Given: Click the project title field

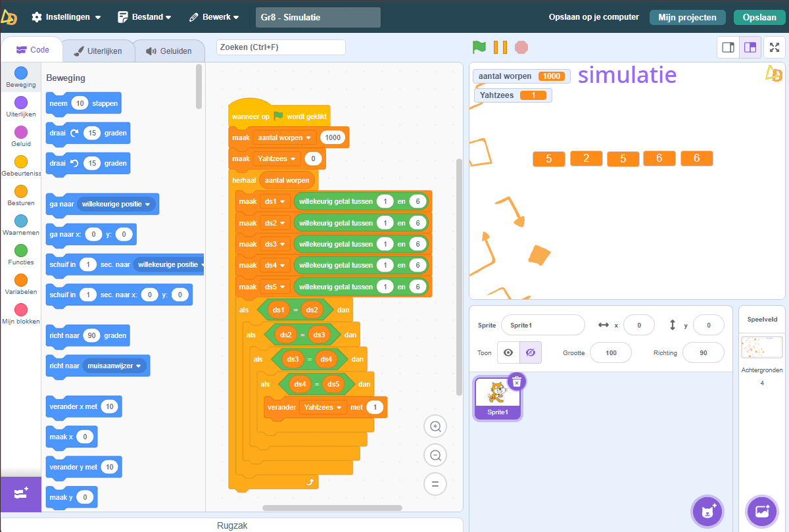Looking at the screenshot, I should coord(318,17).
